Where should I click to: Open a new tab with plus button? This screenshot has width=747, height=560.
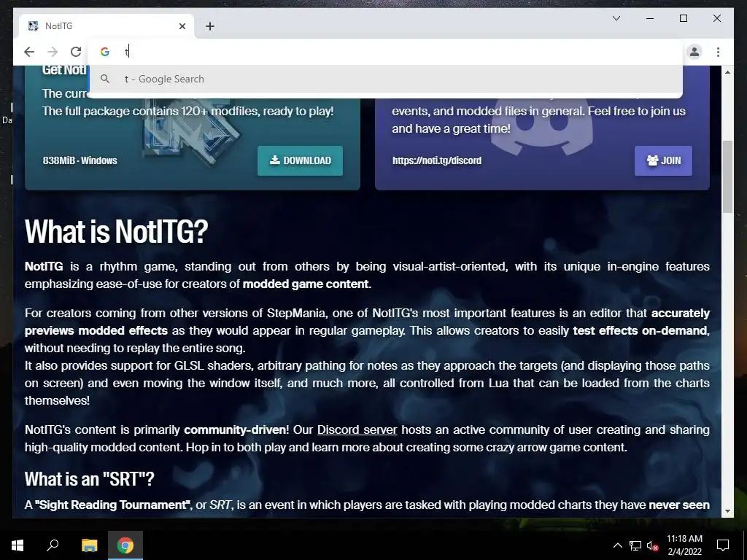[210, 26]
